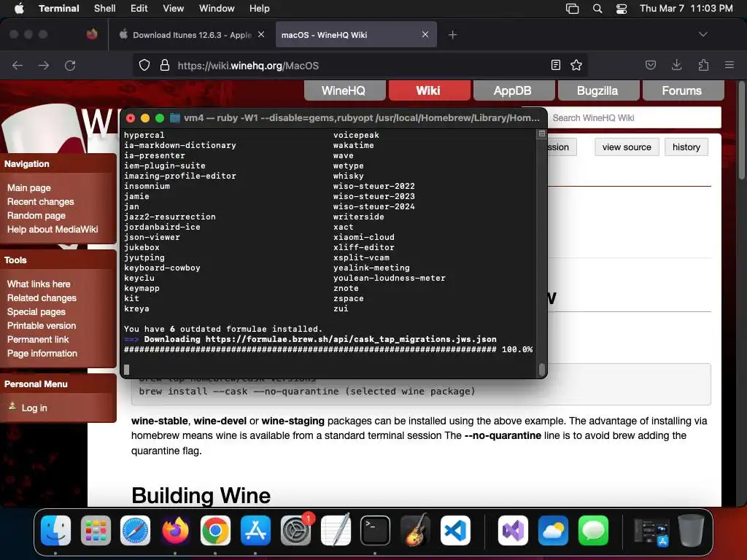Image resolution: width=747 pixels, height=560 pixels.
Task: Click the Log in link
Action: [x=34, y=408]
